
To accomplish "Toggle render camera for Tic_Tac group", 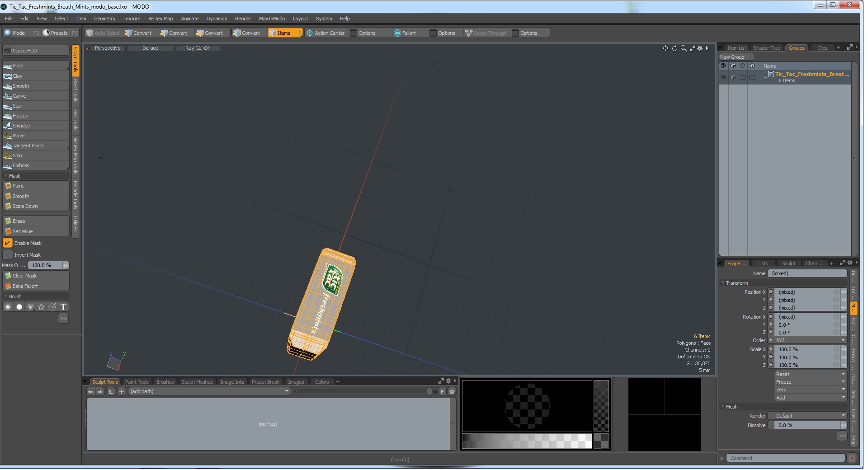I will [733, 78].
